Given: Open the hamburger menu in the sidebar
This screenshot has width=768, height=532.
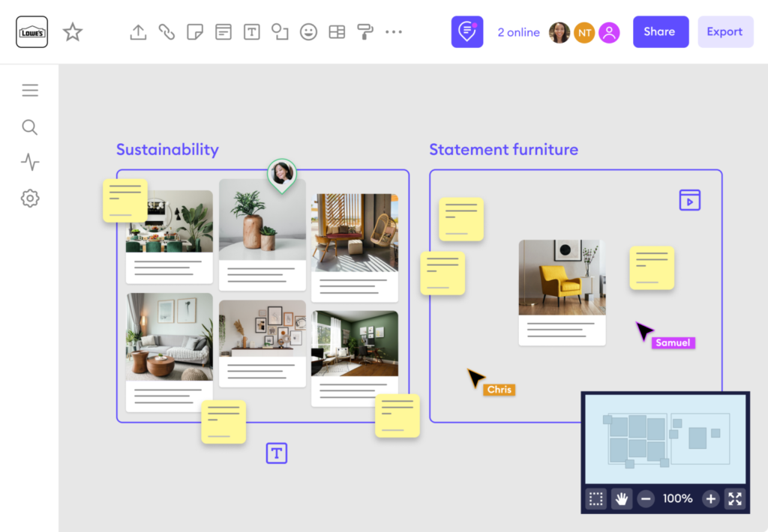Looking at the screenshot, I should [30, 91].
